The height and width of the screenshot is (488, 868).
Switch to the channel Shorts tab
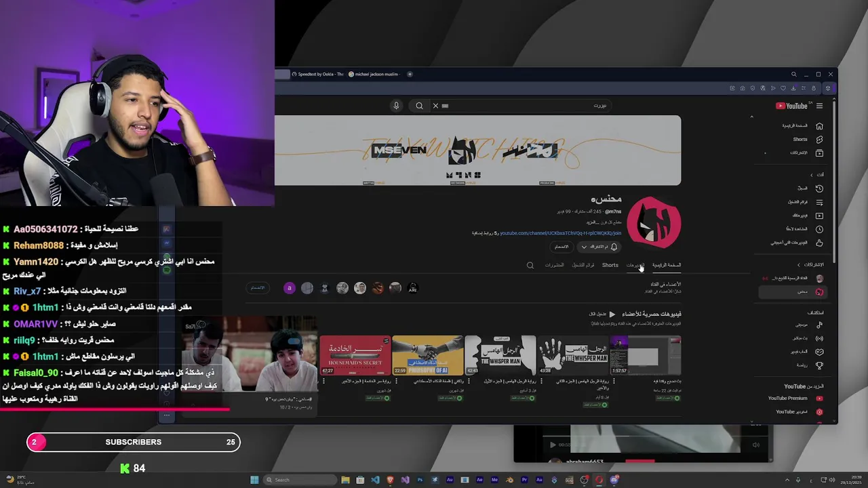[610, 265]
